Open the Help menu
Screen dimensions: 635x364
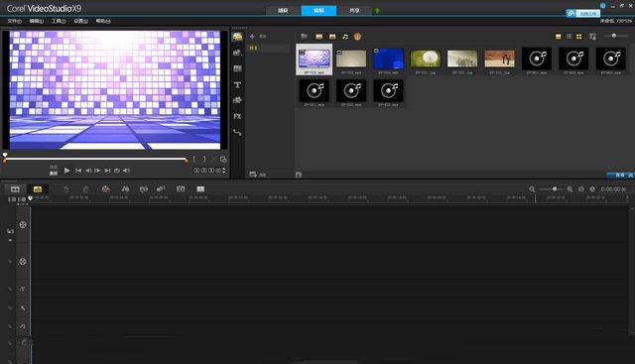pyautogui.click(x=103, y=21)
